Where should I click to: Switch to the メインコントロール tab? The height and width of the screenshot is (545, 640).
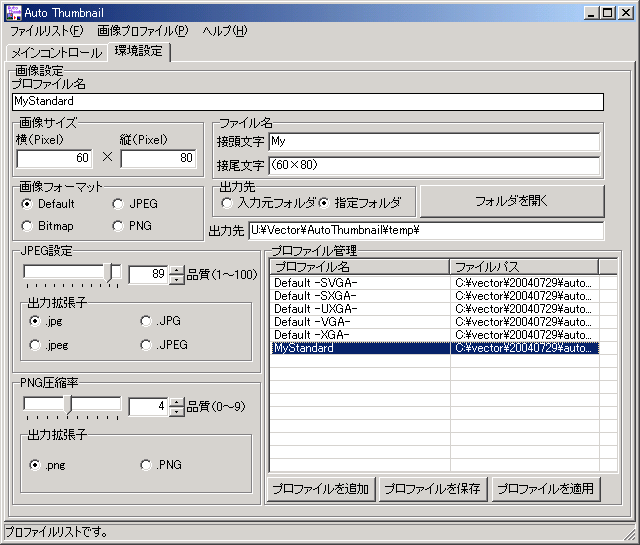pyautogui.click(x=57, y=53)
